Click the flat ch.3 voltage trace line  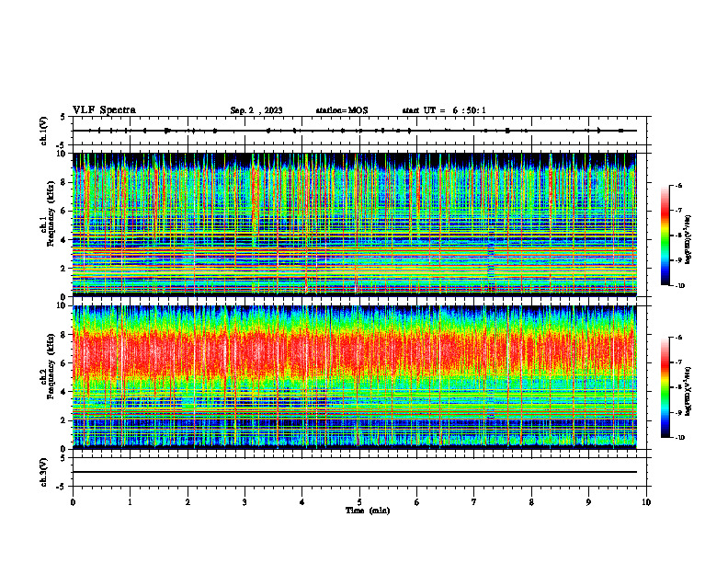click(x=354, y=472)
